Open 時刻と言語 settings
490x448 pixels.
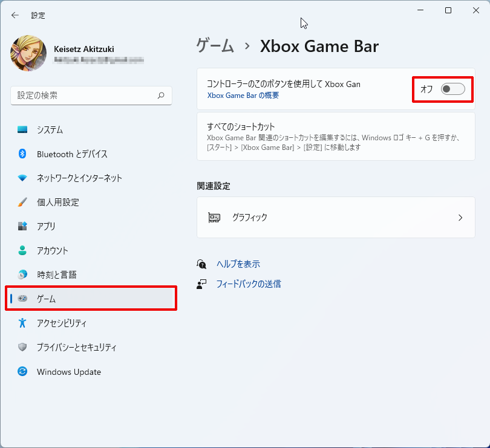click(91, 274)
